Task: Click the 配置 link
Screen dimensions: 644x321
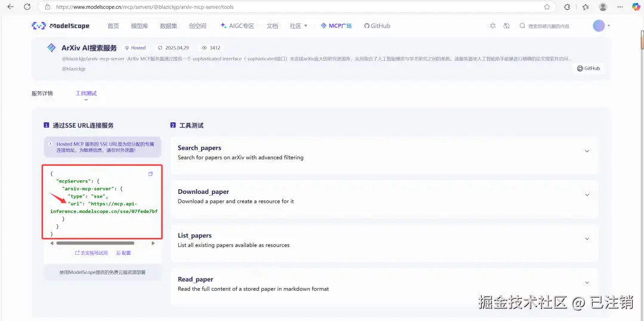Action: (123, 253)
